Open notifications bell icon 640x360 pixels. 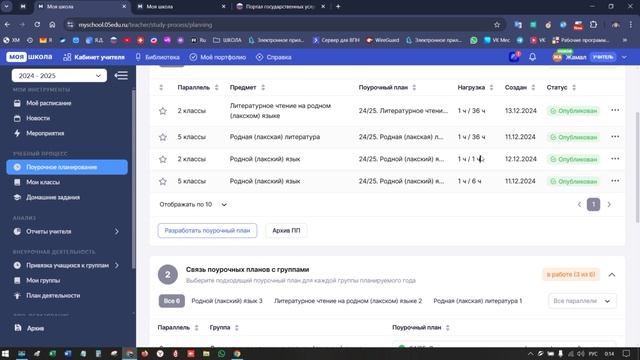(532, 57)
